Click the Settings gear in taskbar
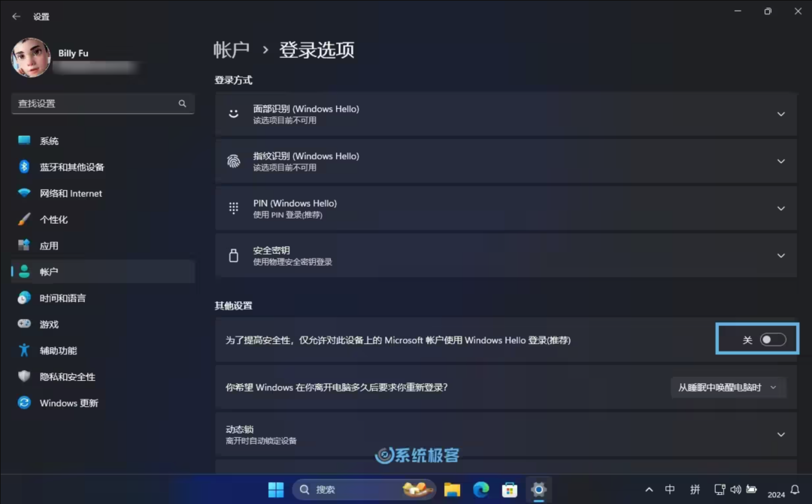Viewport: 812px width, 504px height. (538, 490)
